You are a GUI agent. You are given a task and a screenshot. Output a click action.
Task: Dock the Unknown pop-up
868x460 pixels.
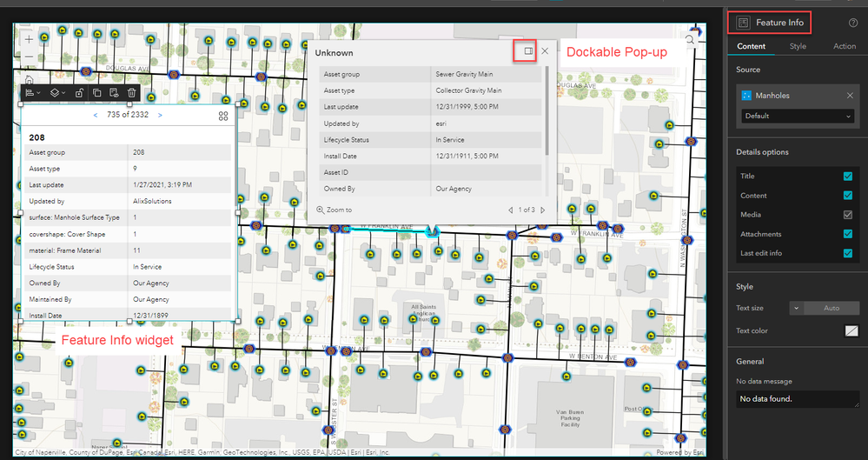[x=528, y=51]
